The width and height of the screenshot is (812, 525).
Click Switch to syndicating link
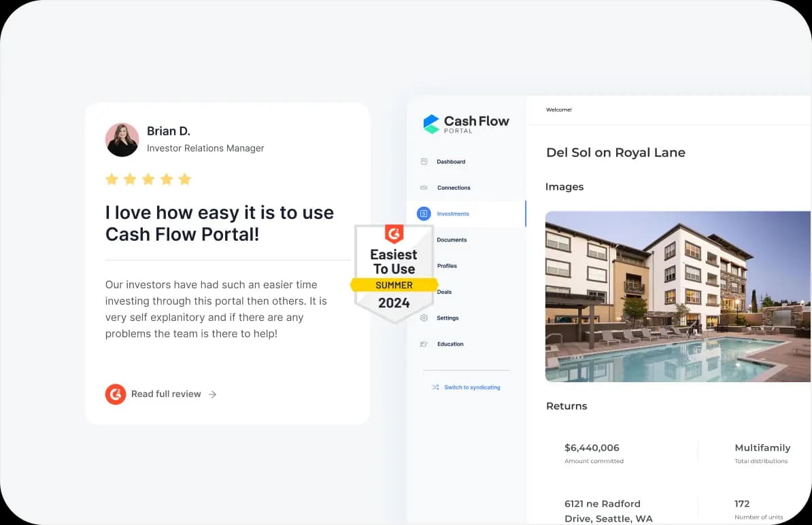point(472,388)
